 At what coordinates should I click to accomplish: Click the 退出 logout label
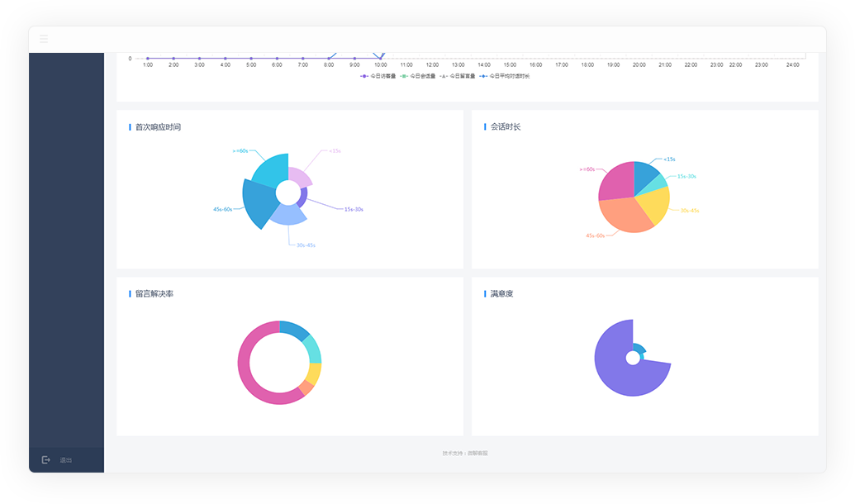66,460
